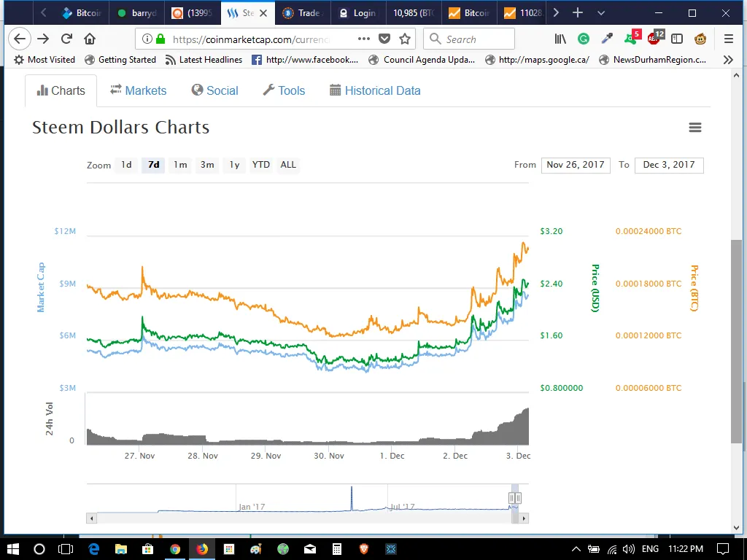
Task: Toggle the Market Cap series label
Action: tap(41, 287)
